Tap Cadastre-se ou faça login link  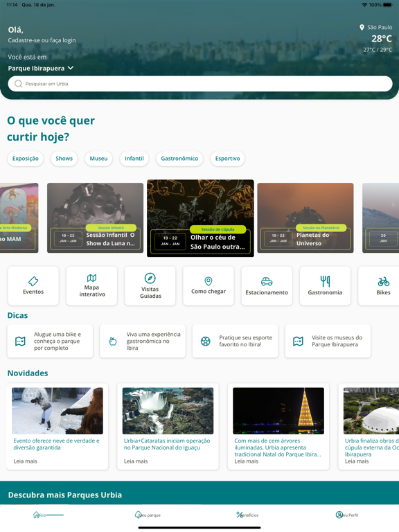tap(42, 40)
